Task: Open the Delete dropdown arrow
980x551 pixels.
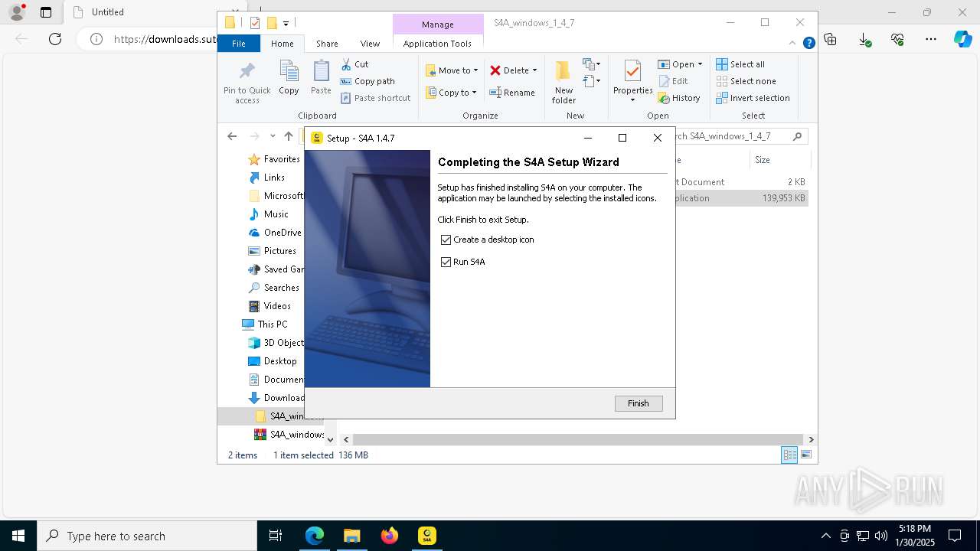Action: click(534, 70)
